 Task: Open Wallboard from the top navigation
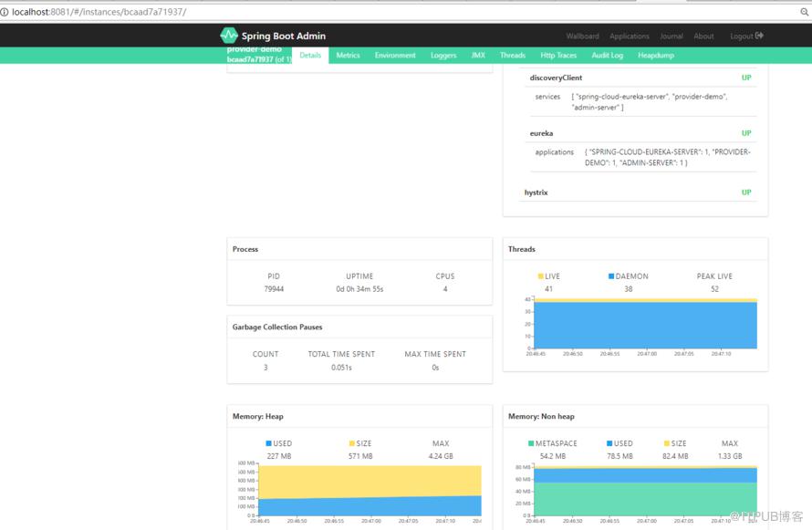(583, 36)
